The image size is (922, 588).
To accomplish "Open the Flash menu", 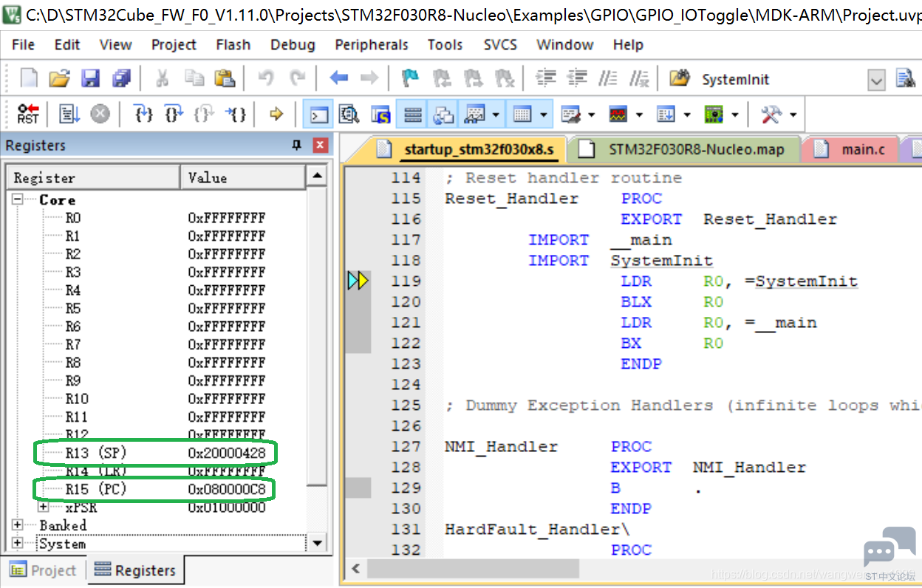I will [233, 45].
